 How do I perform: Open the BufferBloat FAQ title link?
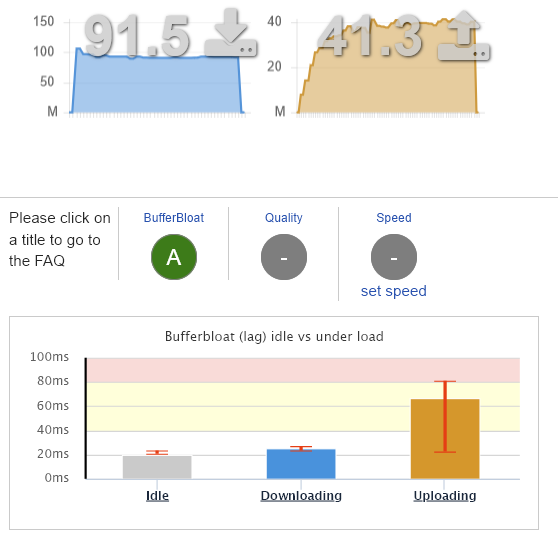pyautogui.click(x=174, y=218)
